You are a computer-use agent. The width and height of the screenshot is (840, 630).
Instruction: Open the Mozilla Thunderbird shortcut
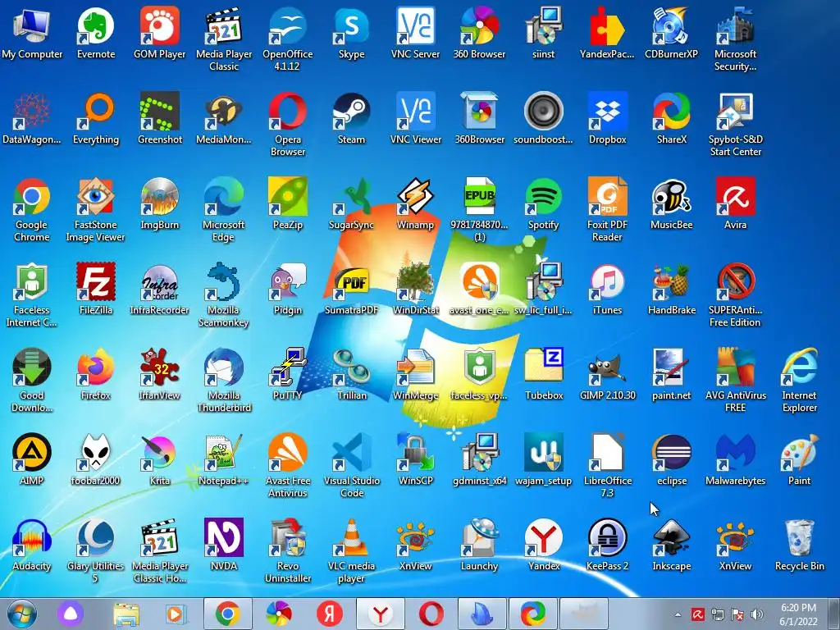223,380
